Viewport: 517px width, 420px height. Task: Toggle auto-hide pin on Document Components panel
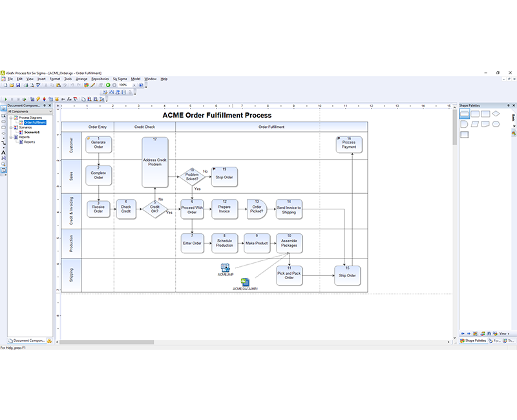click(45, 105)
